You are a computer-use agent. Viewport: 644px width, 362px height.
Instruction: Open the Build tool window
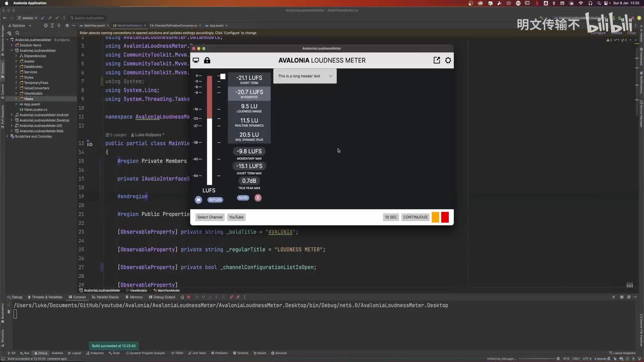click(114, 353)
